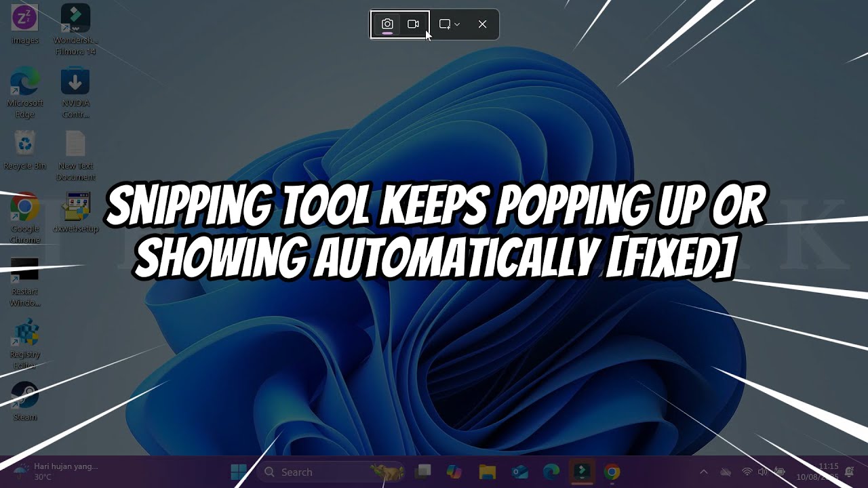Open Task View in the taskbar
The height and width of the screenshot is (488, 868).
423,472
